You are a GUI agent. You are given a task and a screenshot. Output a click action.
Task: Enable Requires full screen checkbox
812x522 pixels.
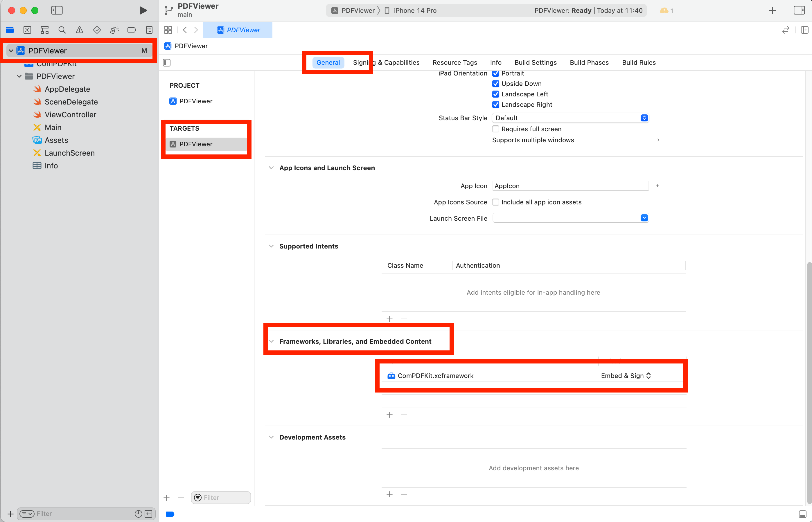(495, 129)
